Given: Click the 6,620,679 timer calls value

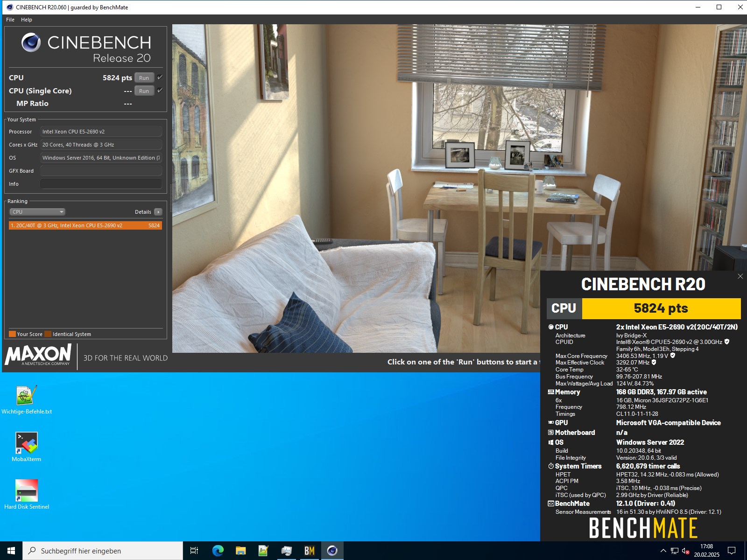Looking at the screenshot, I should tap(648, 466).
